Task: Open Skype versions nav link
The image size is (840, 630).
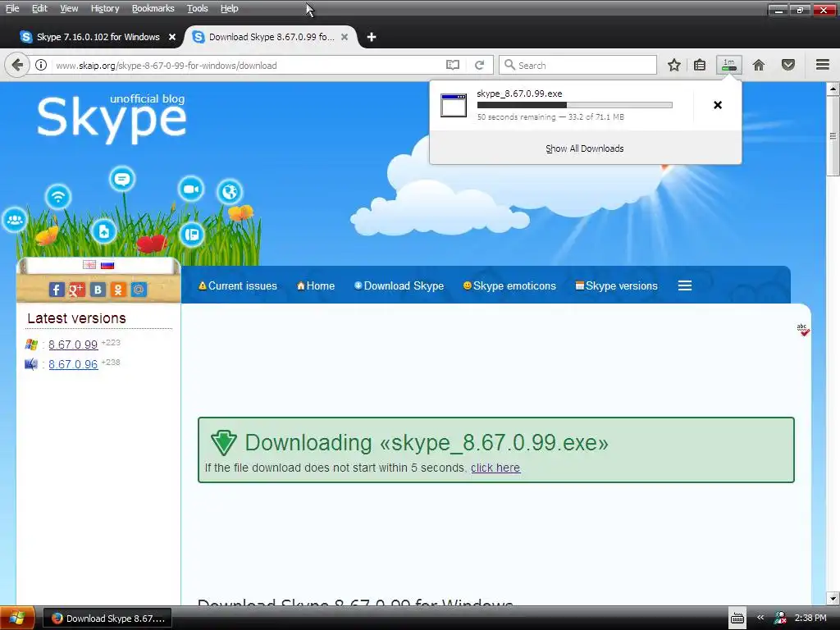Action: pos(616,285)
